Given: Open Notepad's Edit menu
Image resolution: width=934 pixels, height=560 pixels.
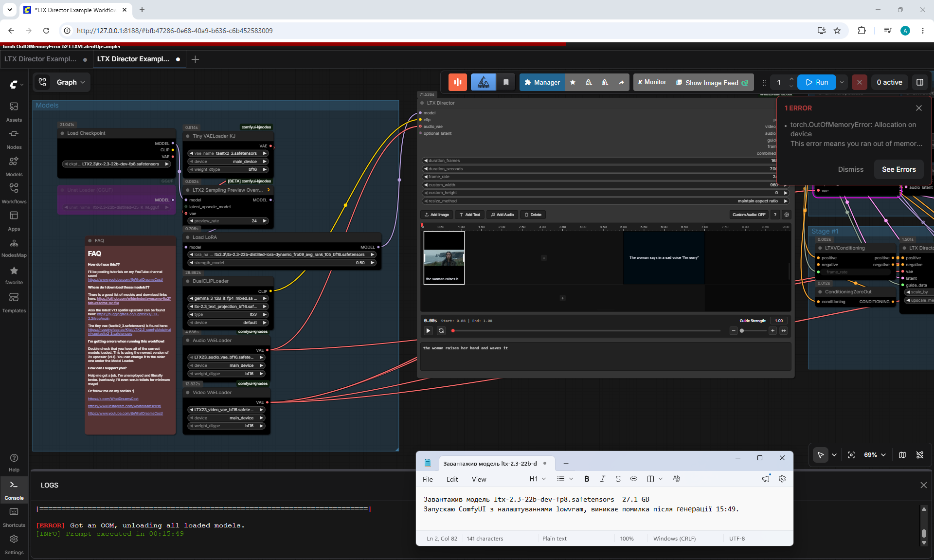Looking at the screenshot, I should click(x=452, y=479).
